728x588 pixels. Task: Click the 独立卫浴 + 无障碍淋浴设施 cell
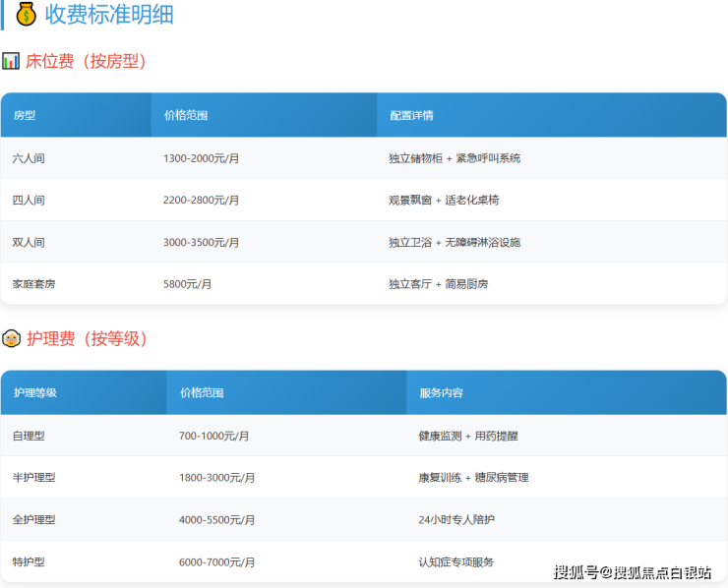coord(455,242)
